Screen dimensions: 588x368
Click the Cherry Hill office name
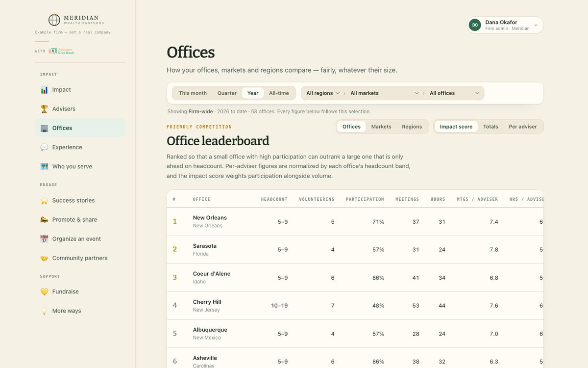tap(207, 302)
